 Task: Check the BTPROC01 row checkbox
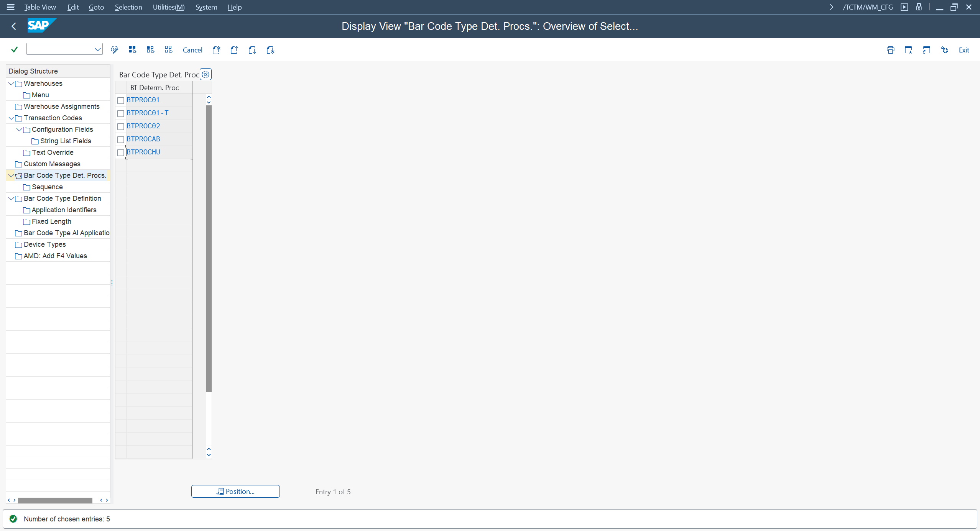(121, 100)
